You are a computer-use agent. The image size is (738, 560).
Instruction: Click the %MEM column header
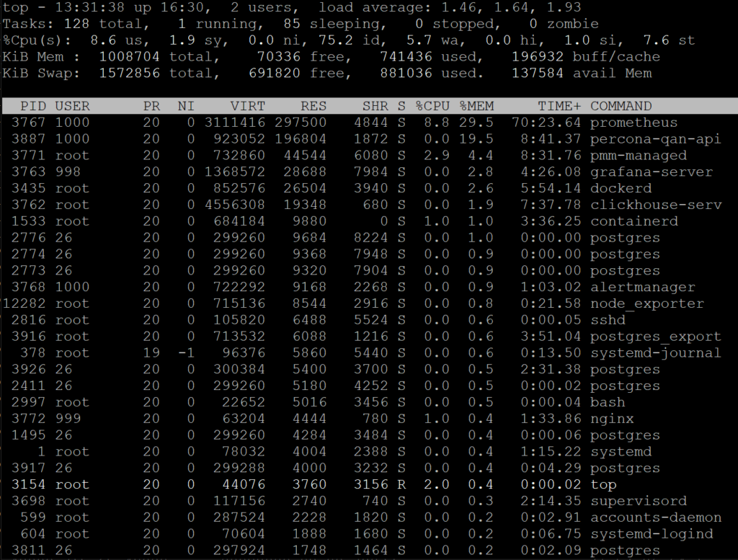pos(476,106)
